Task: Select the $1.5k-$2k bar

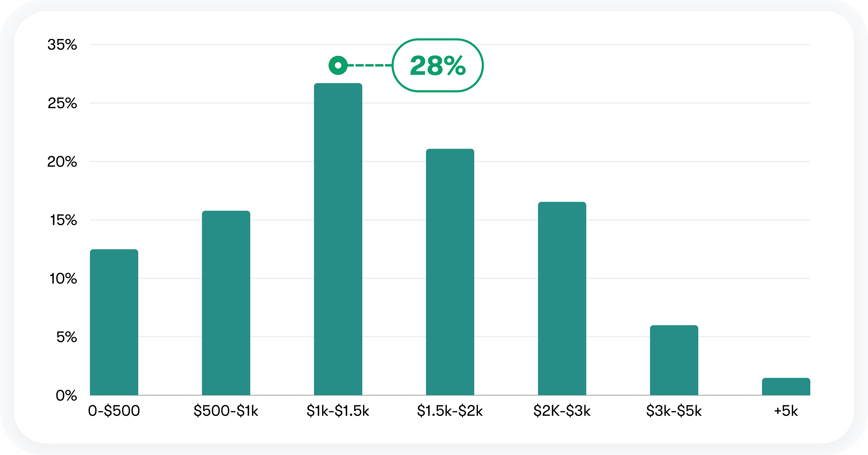Action: click(450, 272)
